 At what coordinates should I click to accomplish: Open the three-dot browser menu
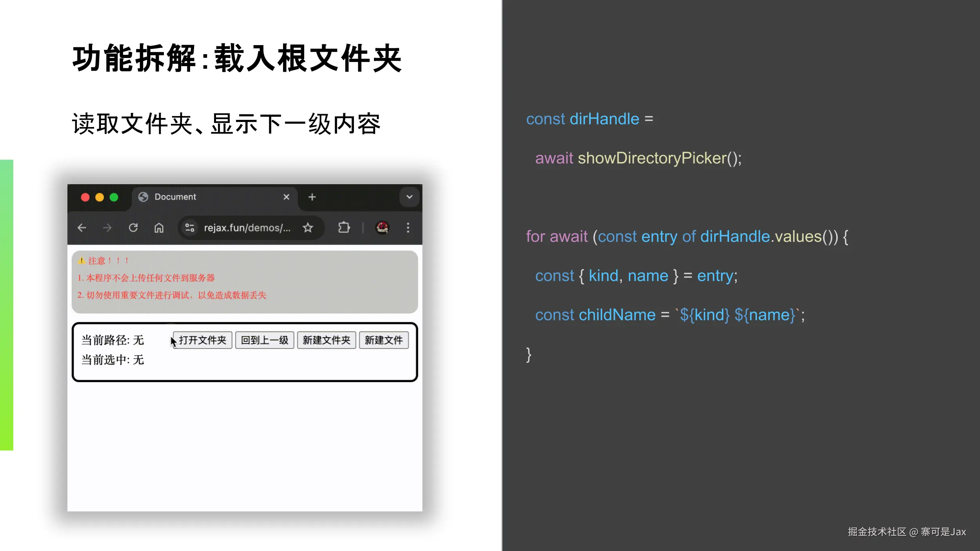tap(408, 228)
